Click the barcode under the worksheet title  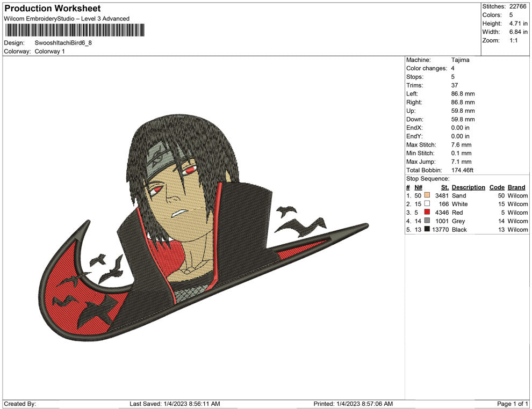(75, 30)
